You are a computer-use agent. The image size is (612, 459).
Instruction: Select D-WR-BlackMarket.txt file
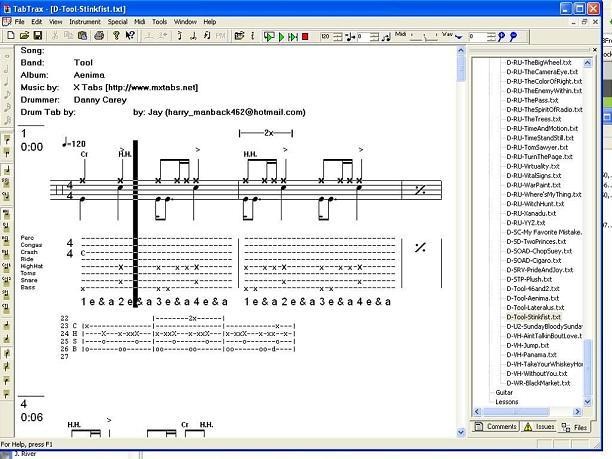tap(538, 383)
